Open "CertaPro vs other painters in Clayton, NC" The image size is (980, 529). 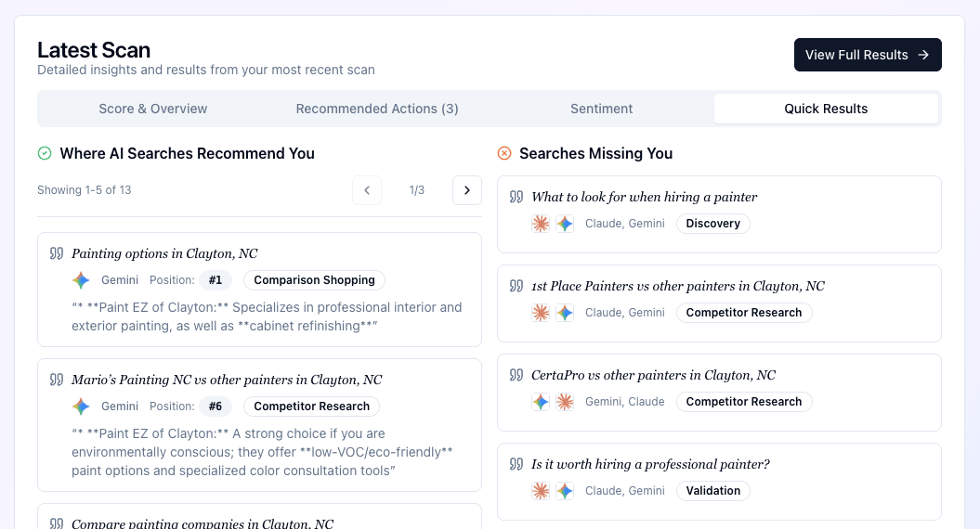click(x=653, y=375)
